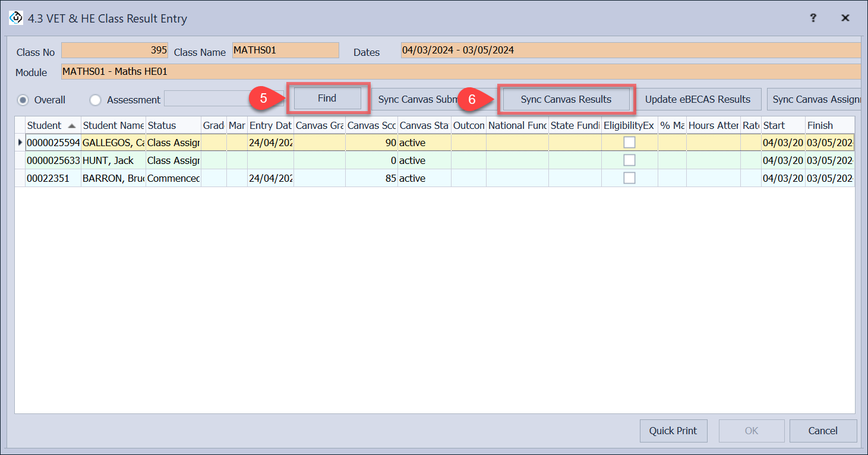Click the Sync Canvas Submissions button
This screenshot has width=868, height=455.
pos(416,99)
